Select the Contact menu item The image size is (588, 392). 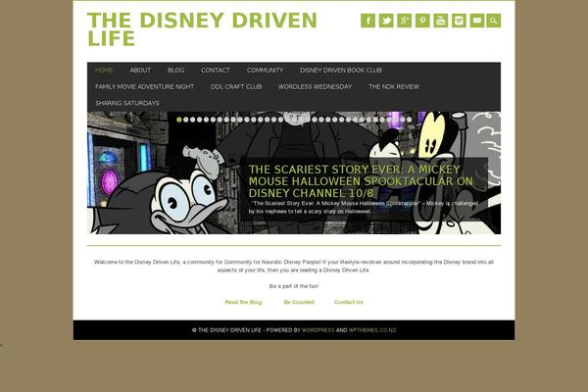pos(216,71)
